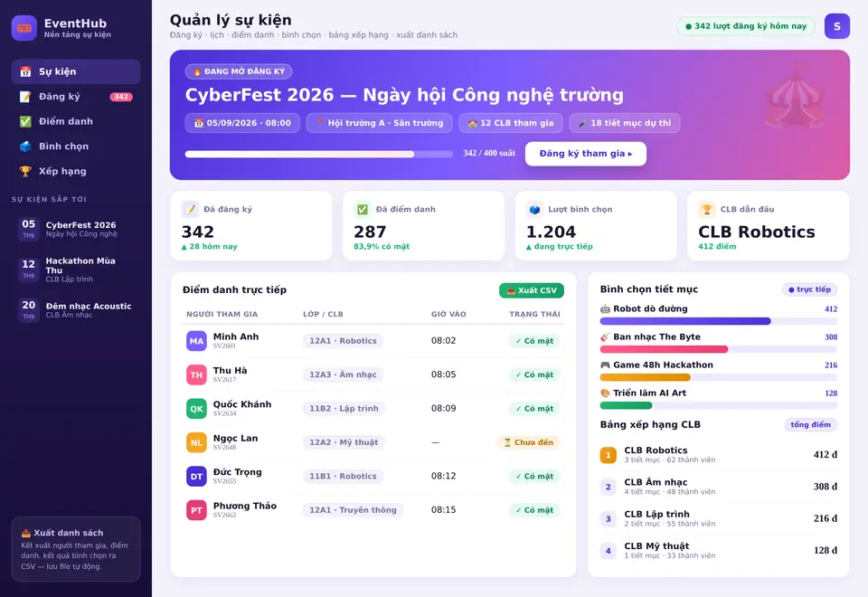Click the 12A1 · Truyền thông class tag

(x=353, y=510)
